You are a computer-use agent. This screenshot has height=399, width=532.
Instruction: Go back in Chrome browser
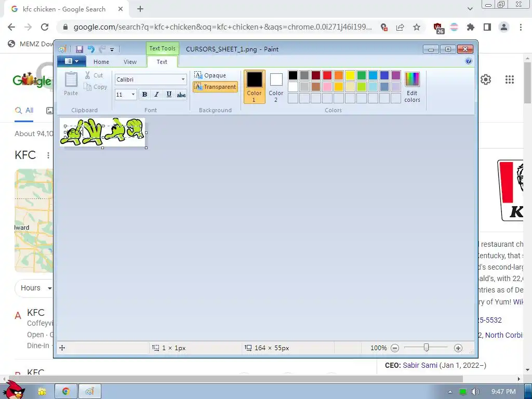point(11,27)
